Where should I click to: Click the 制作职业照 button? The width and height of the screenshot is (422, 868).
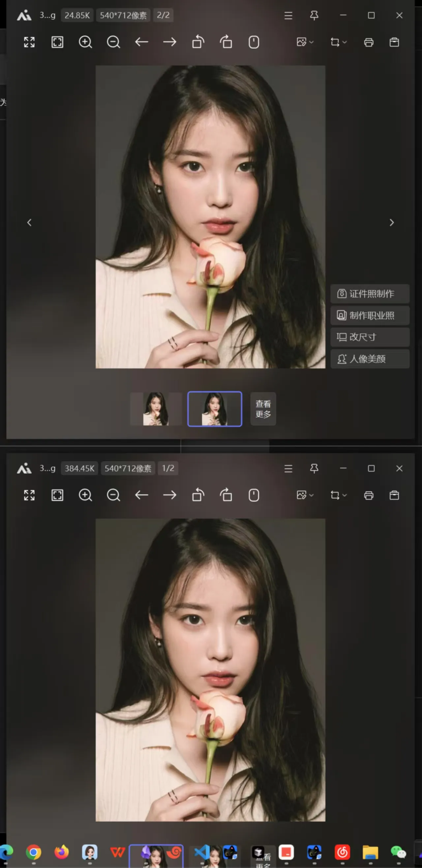pyautogui.click(x=370, y=315)
